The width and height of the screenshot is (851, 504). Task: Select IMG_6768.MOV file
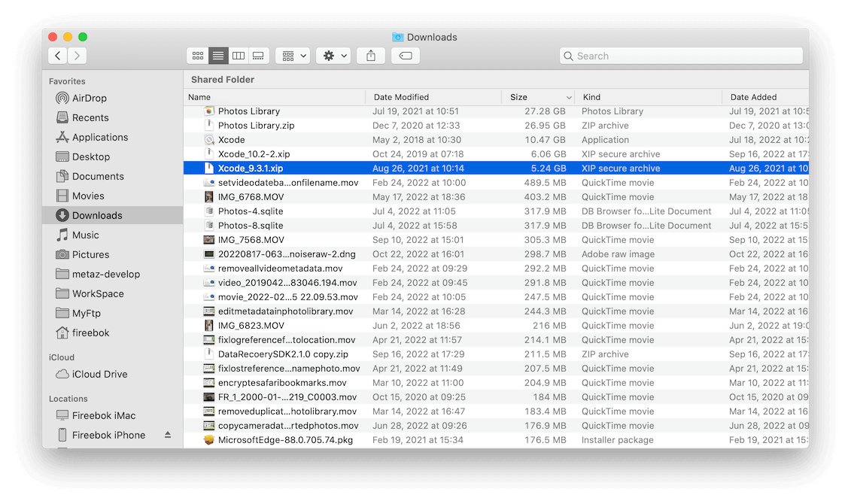pos(496,197)
